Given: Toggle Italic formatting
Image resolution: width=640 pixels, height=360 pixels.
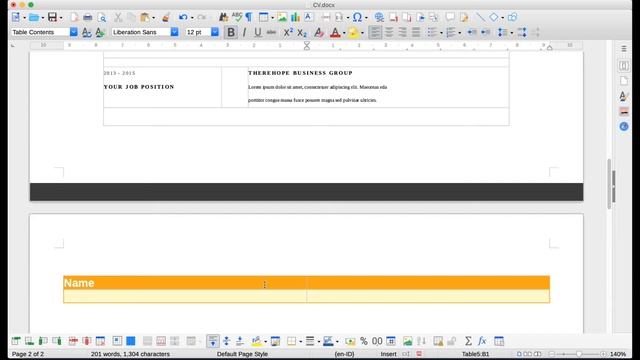Looking at the screenshot, I should [x=244, y=32].
